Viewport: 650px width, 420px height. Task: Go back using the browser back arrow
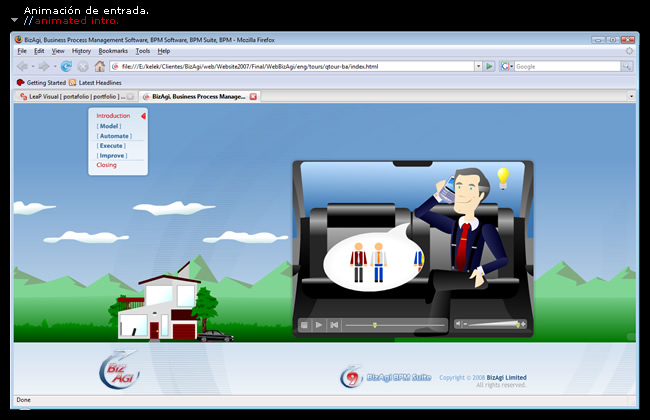click(x=22, y=66)
